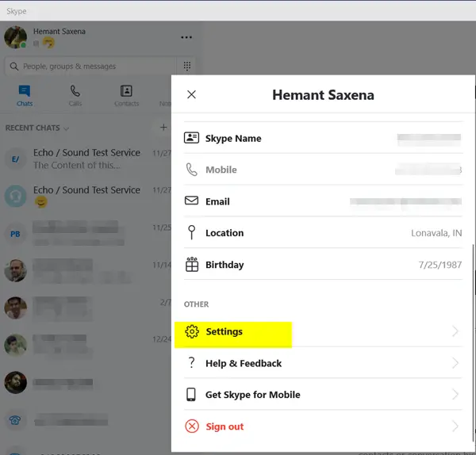Image resolution: width=476 pixels, height=455 pixels.
Task: Click the Email envelope icon
Action: tap(191, 201)
